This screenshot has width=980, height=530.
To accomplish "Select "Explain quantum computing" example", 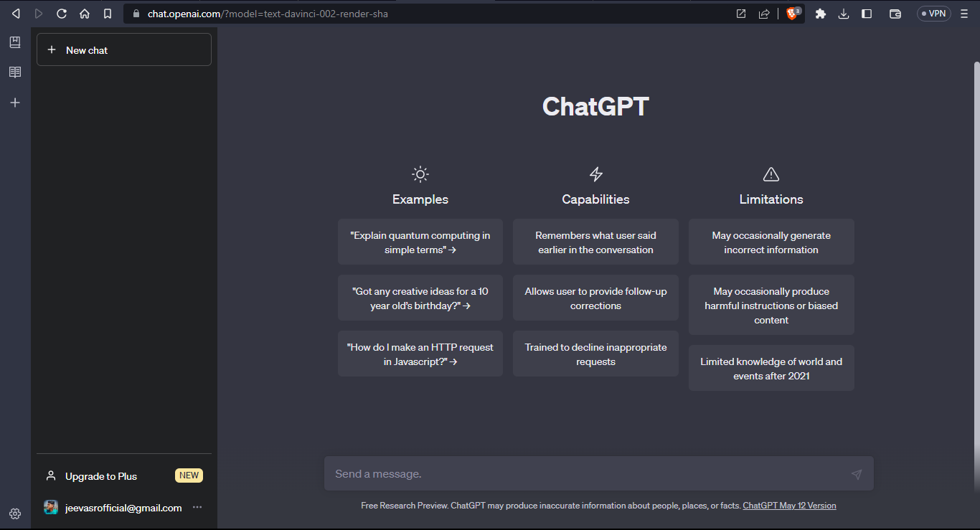I will pos(420,242).
